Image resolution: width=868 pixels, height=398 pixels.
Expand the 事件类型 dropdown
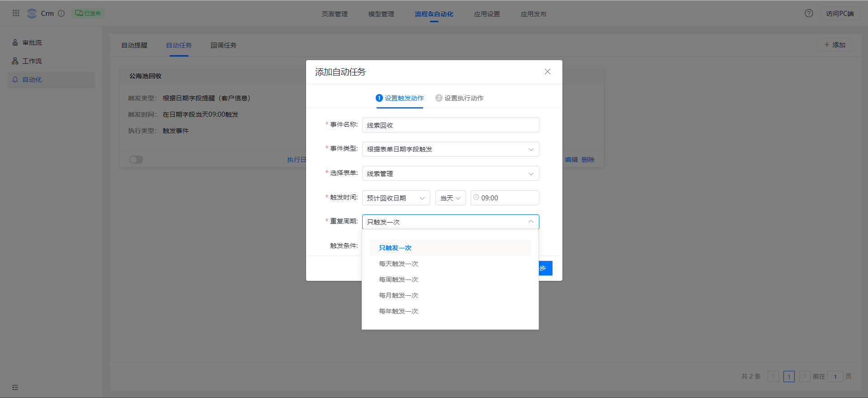pyautogui.click(x=450, y=149)
